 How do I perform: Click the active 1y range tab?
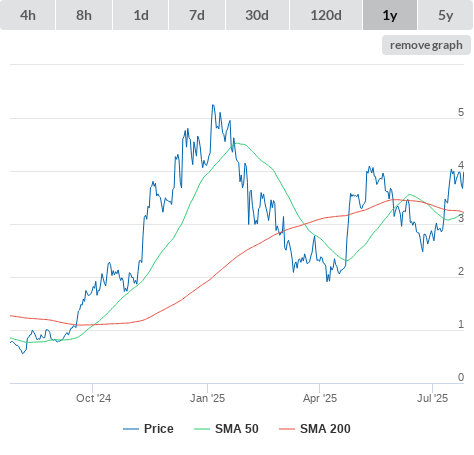coord(390,15)
